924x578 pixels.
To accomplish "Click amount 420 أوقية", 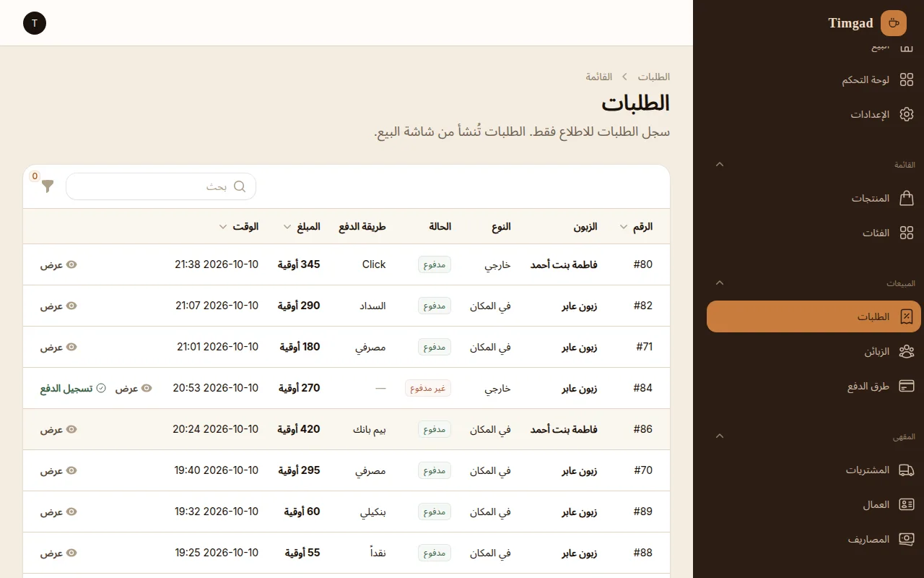I will [299, 429].
